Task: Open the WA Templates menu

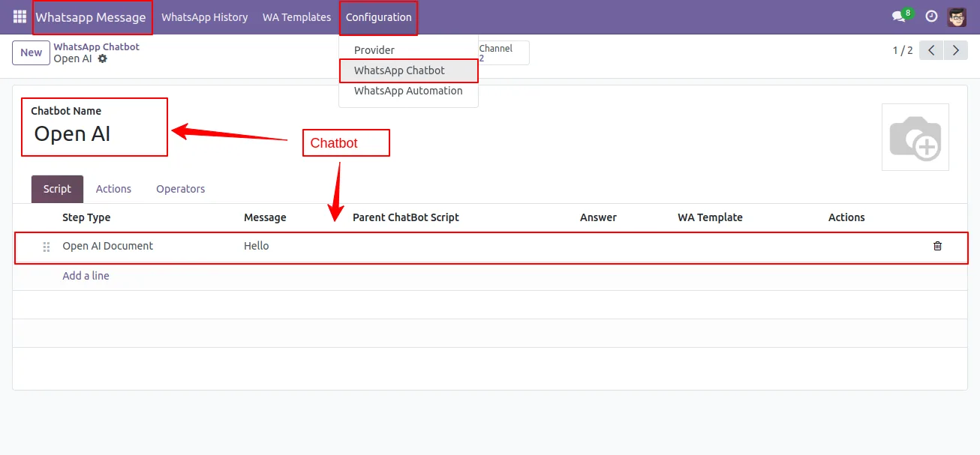Action: [x=296, y=17]
